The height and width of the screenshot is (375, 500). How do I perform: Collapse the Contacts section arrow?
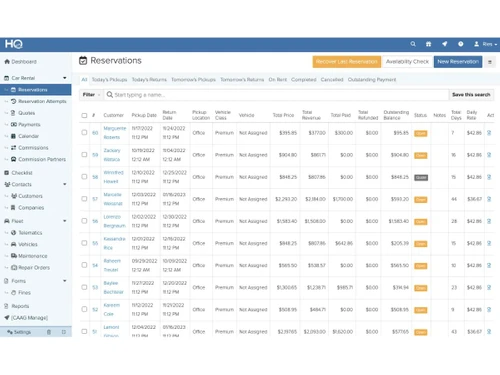[65, 184]
